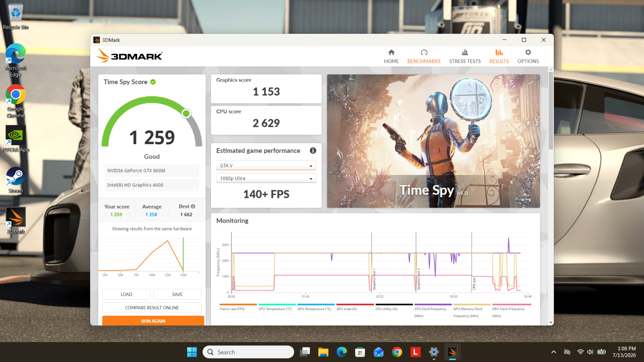
Task: Open the clock and date 1:08 PM
Action: pyautogui.click(x=624, y=352)
